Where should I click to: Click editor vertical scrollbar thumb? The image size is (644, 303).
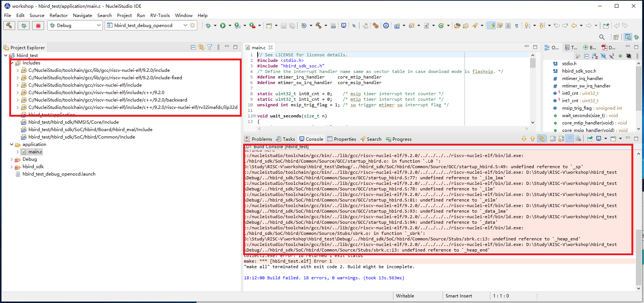tap(533, 63)
